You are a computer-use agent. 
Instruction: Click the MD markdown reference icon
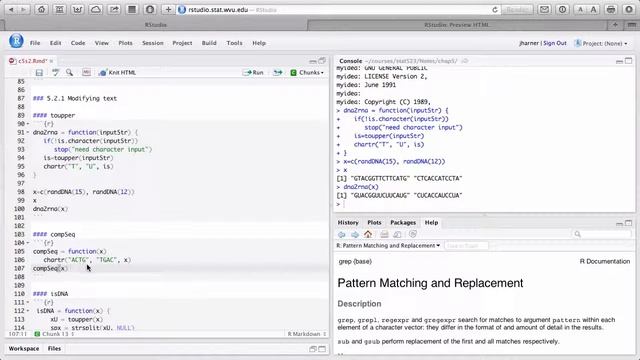86,72
